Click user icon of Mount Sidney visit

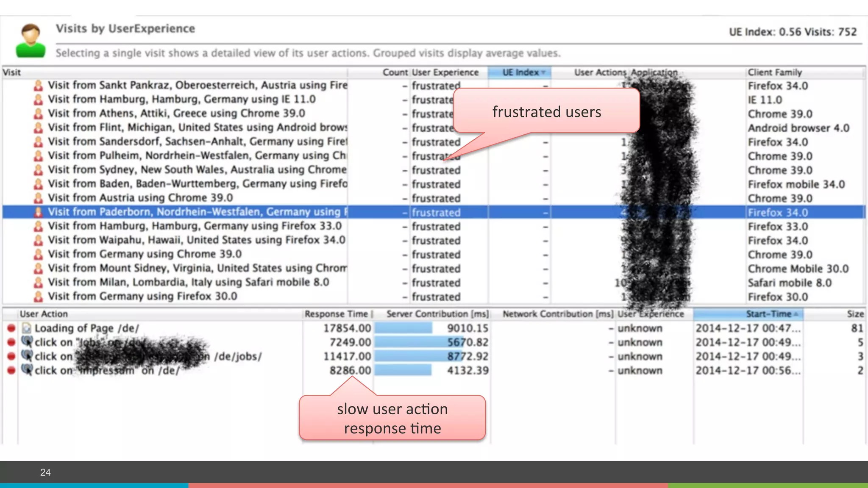click(x=38, y=268)
